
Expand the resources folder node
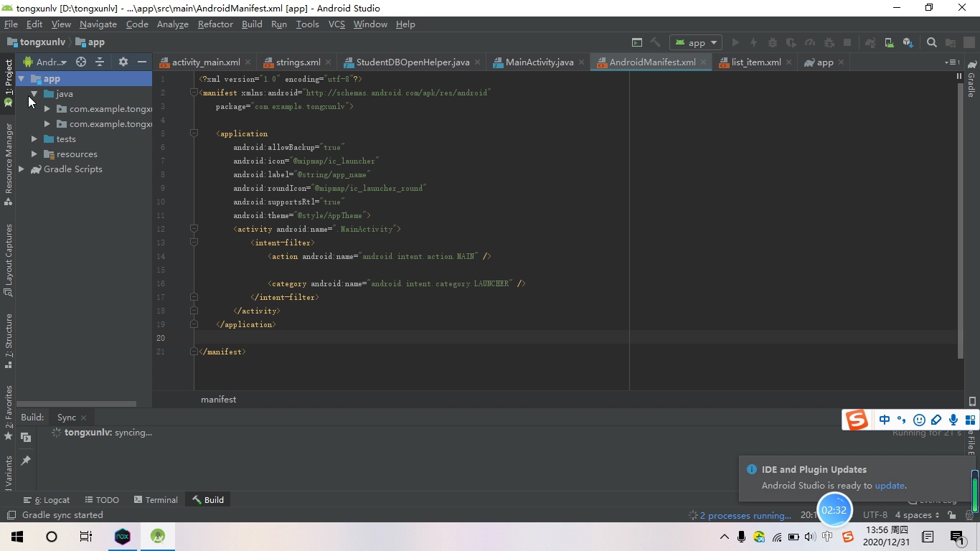(x=34, y=154)
